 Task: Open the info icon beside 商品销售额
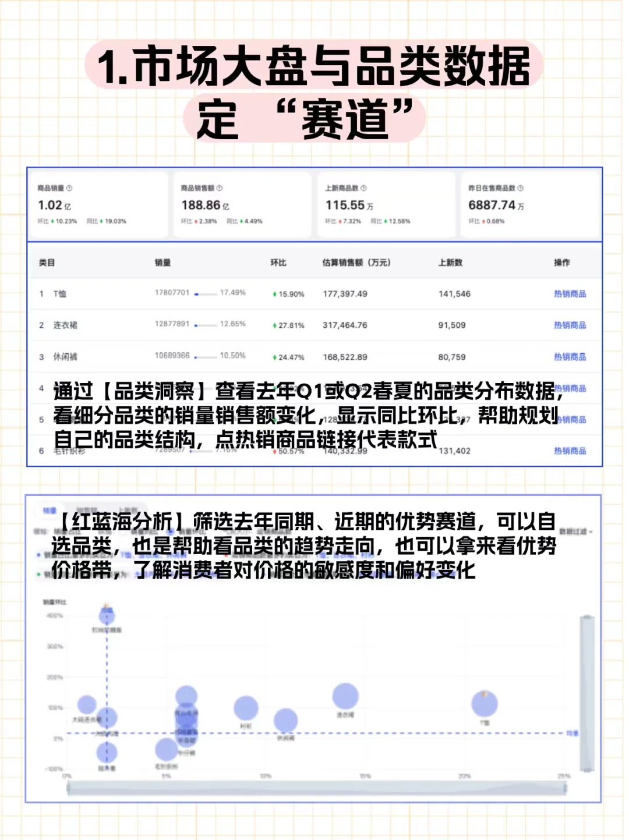220,188
